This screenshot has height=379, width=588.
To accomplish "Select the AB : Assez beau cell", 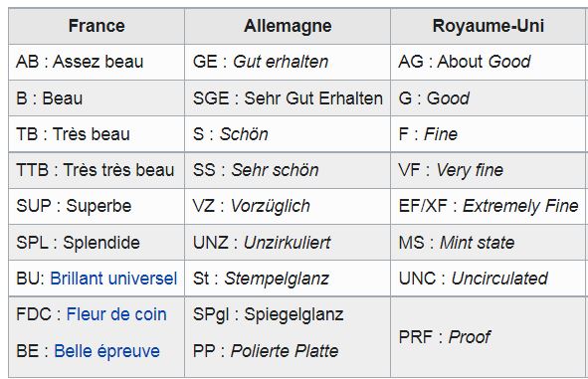I will 97,62.
